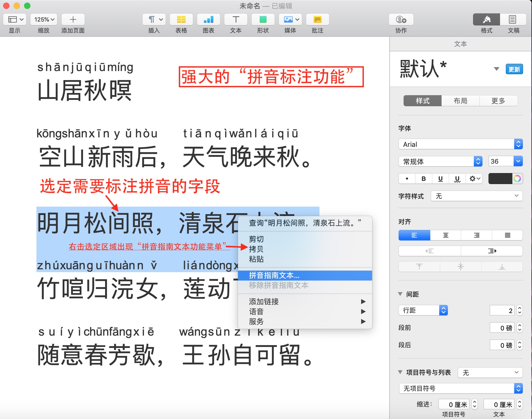
Task: Click the Chart toolbar icon
Action: [x=208, y=20]
